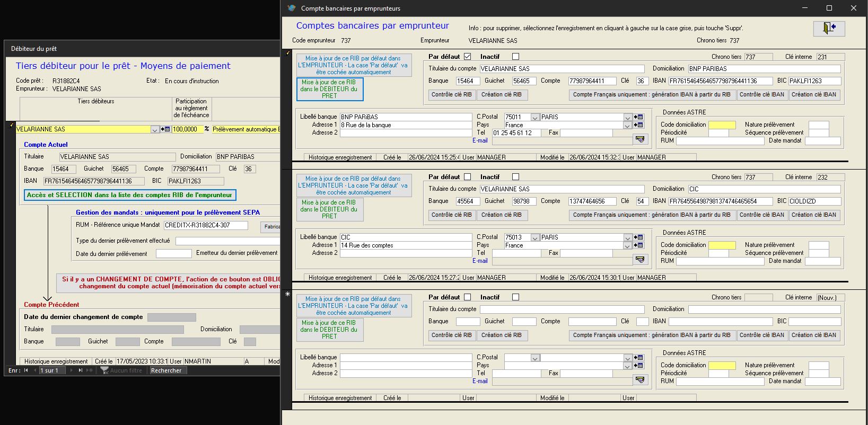
Task: Click the exit door icon to close the form
Action: tap(829, 28)
